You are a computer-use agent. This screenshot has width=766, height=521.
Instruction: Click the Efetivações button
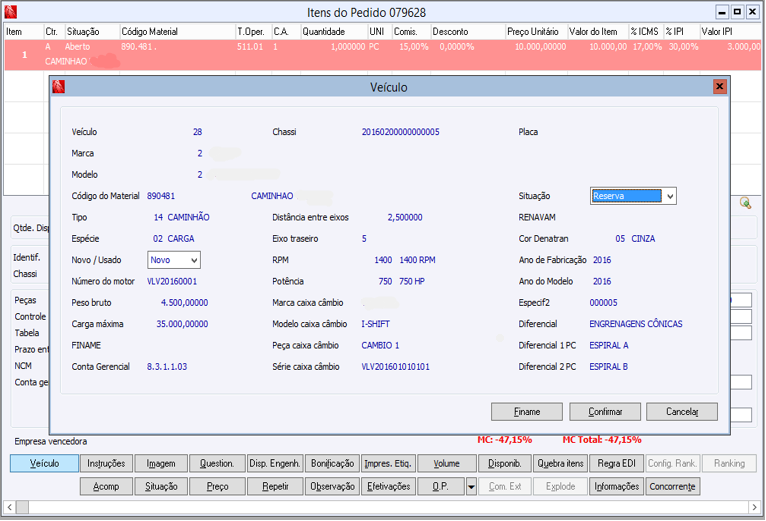point(388,487)
